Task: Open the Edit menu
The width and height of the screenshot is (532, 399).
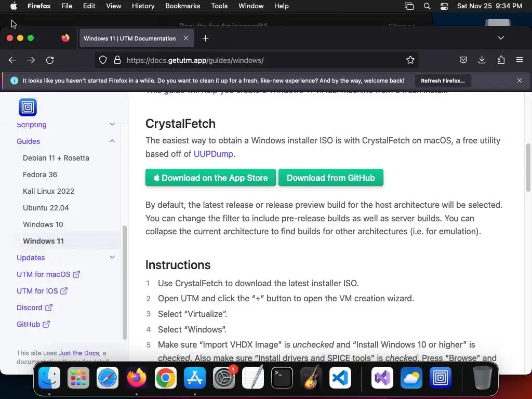Action: pos(89,6)
